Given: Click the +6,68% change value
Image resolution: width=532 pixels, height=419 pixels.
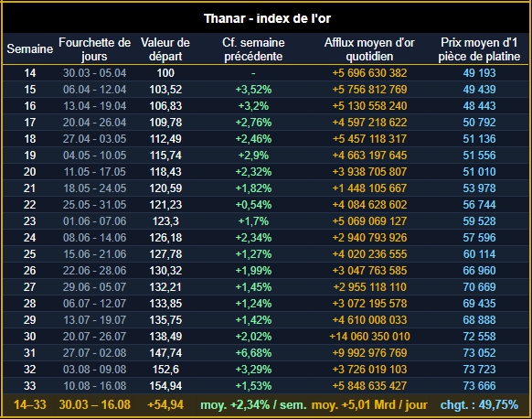Looking at the screenshot, I should pyautogui.click(x=253, y=353).
